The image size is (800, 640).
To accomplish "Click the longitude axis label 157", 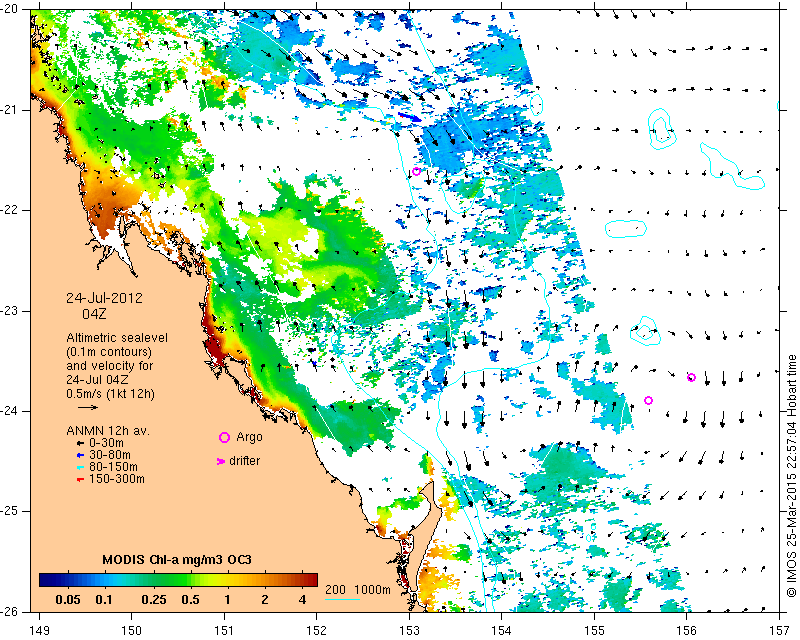I will [780, 631].
